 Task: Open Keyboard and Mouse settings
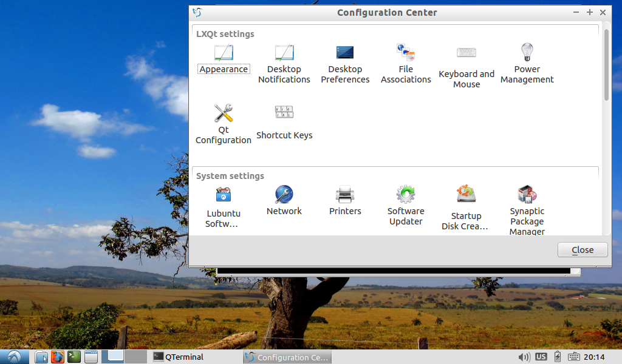(x=466, y=67)
